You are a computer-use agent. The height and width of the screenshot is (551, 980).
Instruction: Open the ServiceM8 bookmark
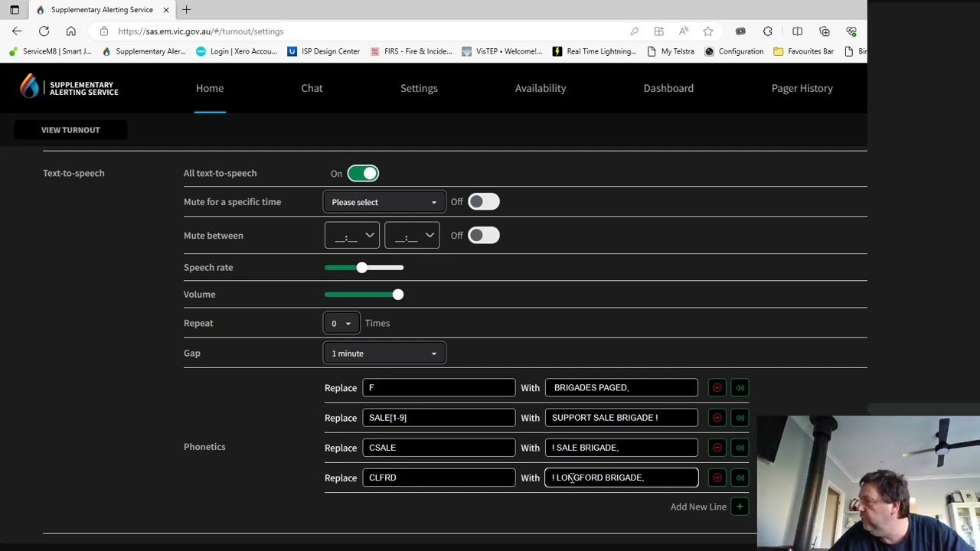pos(50,51)
